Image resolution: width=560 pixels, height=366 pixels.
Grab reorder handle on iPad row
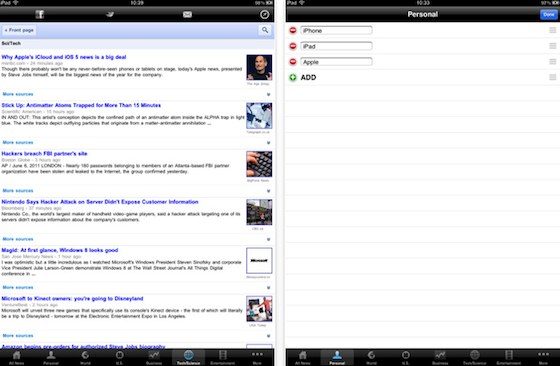click(552, 46)
